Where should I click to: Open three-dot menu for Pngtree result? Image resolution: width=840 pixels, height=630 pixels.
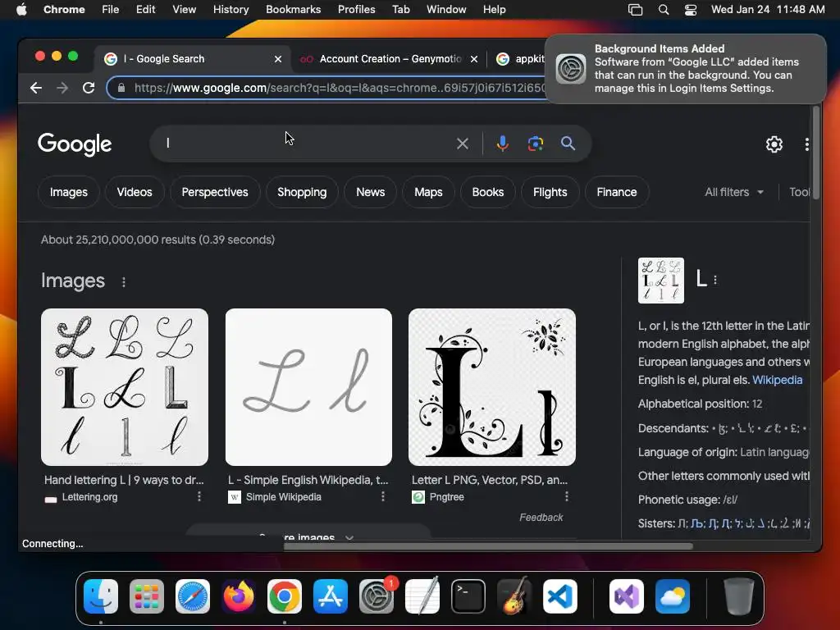pos(567,496)
